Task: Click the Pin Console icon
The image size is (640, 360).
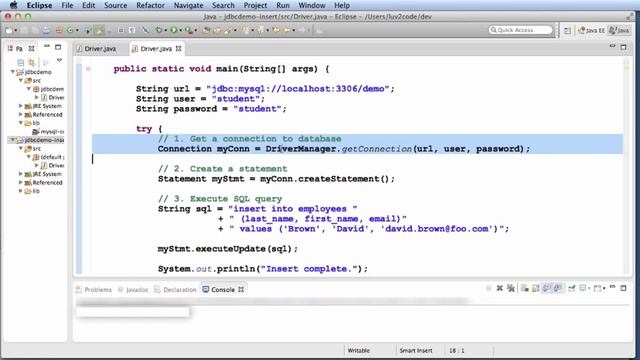Action: pos(571,288)
